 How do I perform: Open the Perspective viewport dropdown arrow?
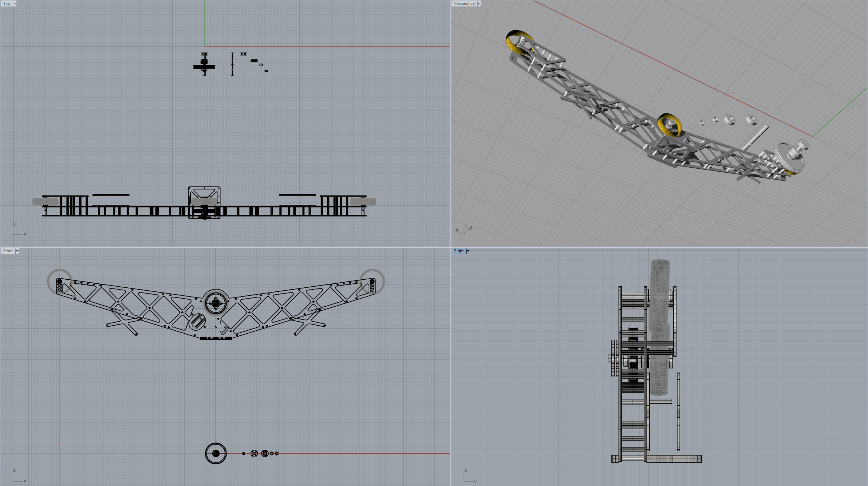point(479,3)
